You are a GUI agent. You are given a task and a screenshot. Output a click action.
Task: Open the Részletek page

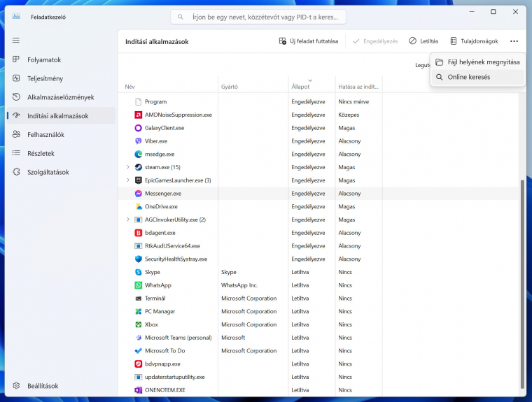pos(61,153)
